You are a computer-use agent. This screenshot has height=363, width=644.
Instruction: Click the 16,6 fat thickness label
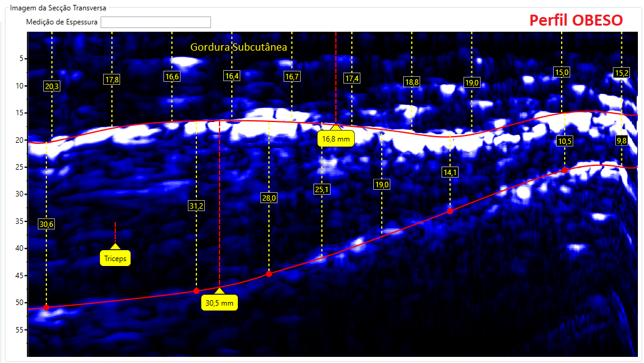point(173,76)
